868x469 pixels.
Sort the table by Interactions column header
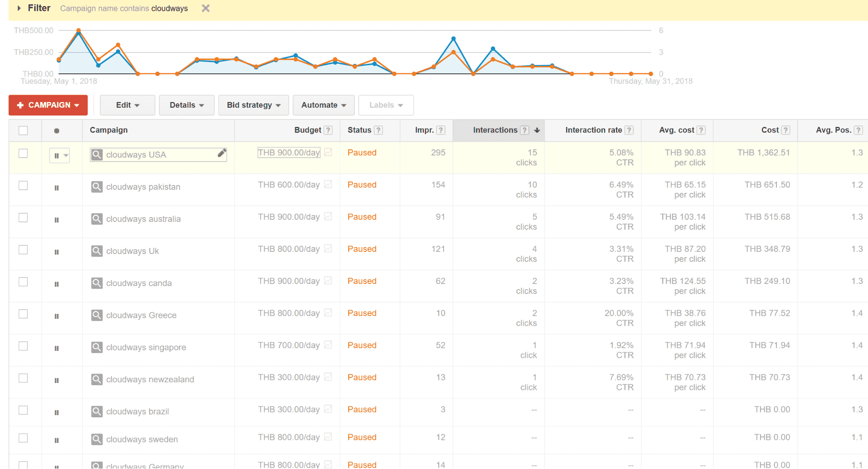(495, 130)
